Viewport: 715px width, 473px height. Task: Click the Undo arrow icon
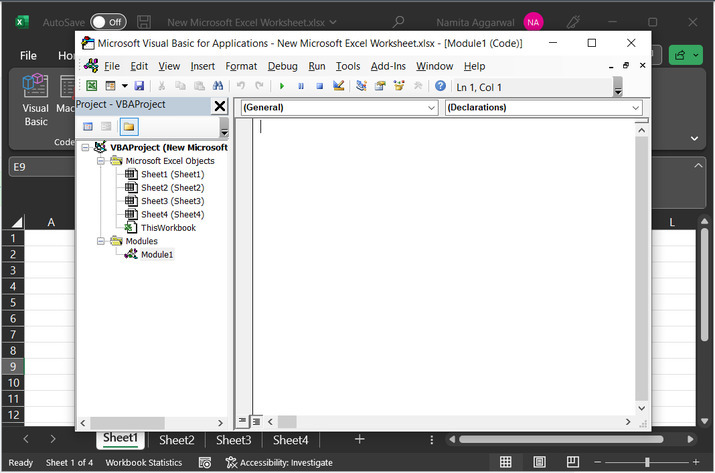(241, 86)
